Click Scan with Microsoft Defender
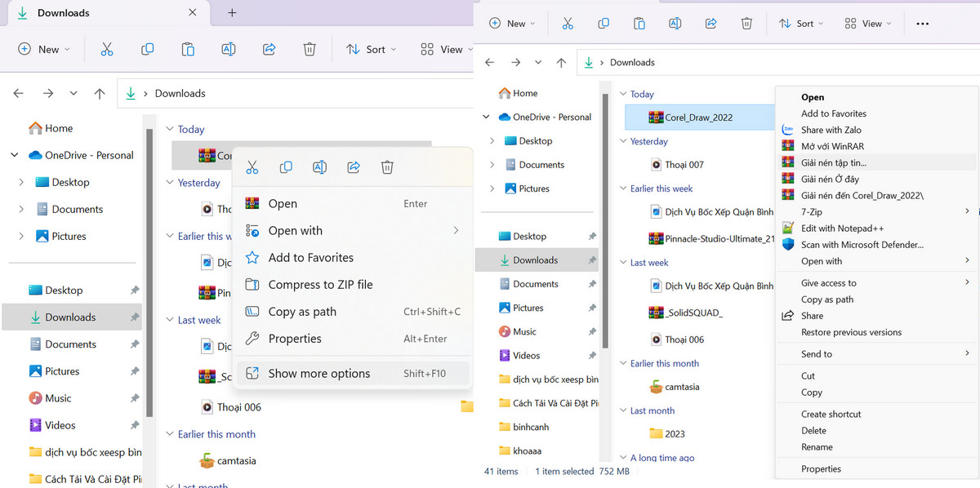 coord(862,244)
